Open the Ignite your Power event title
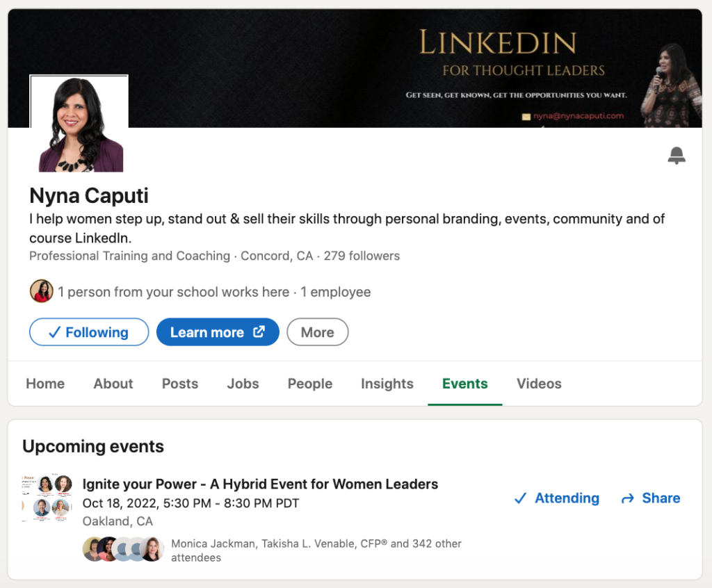The height and width of the screenshot is (588, 712). 260,484
